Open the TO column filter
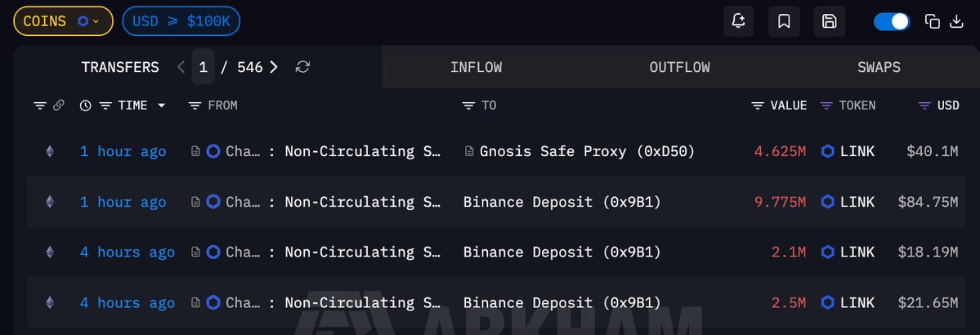The width and height of the screenshot is (980, 335). tap(468, 105)
